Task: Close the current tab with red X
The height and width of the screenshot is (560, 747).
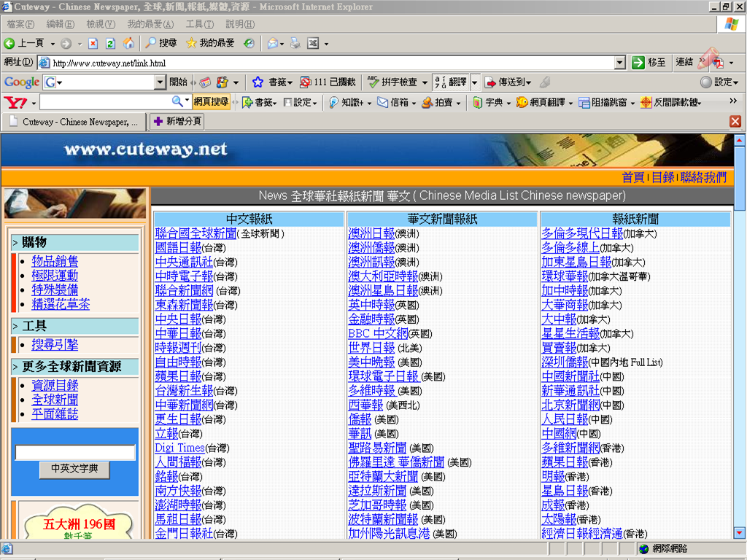Action: [x=735, y=122]
